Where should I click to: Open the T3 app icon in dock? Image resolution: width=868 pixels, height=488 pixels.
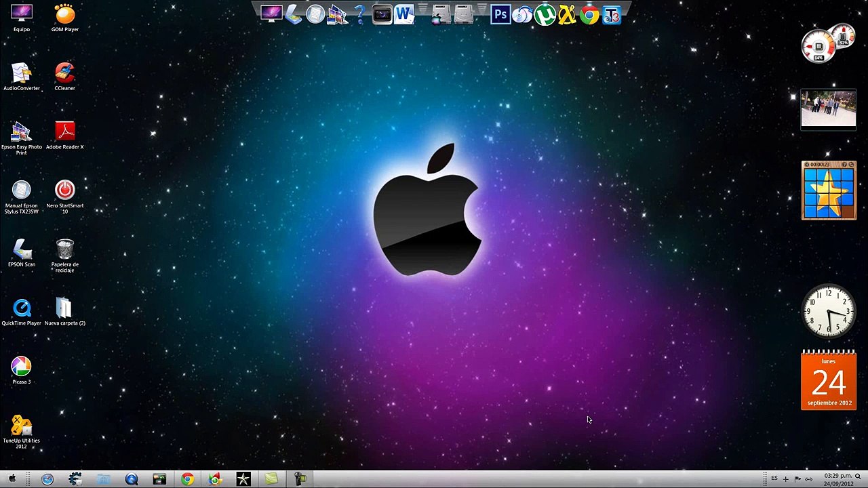tap(612, 14)
